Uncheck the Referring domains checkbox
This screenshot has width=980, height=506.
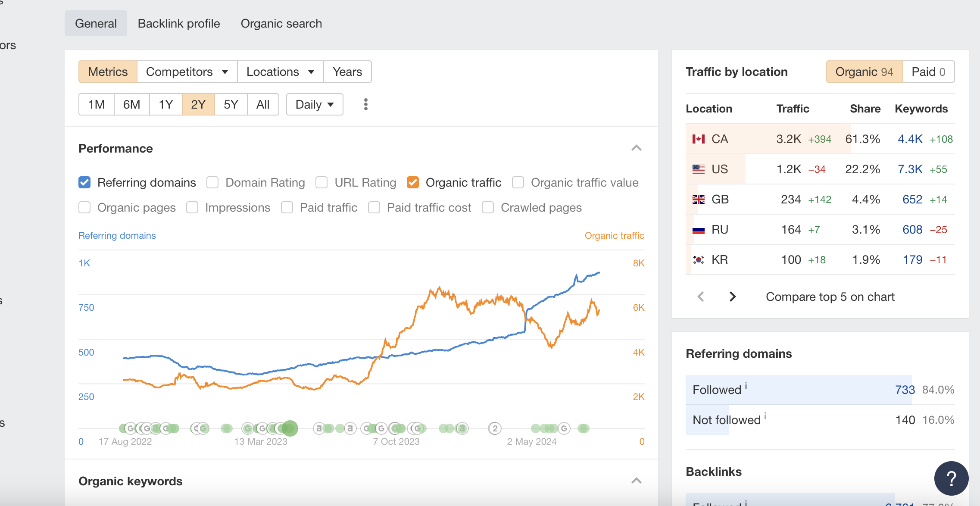tap(84, 183)
